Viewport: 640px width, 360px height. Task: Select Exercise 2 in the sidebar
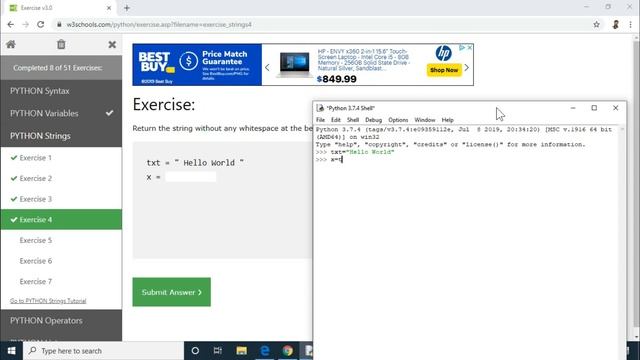(x=61, y=178)
